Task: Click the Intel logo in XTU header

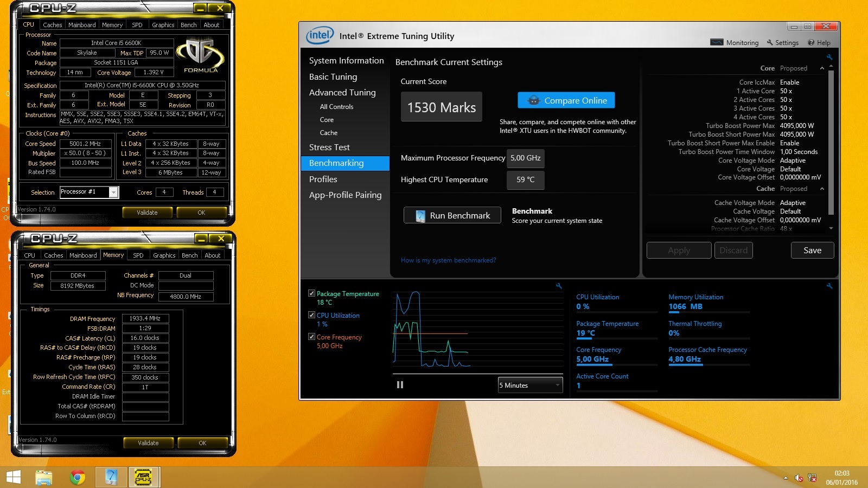Action: tap(320, 36)
